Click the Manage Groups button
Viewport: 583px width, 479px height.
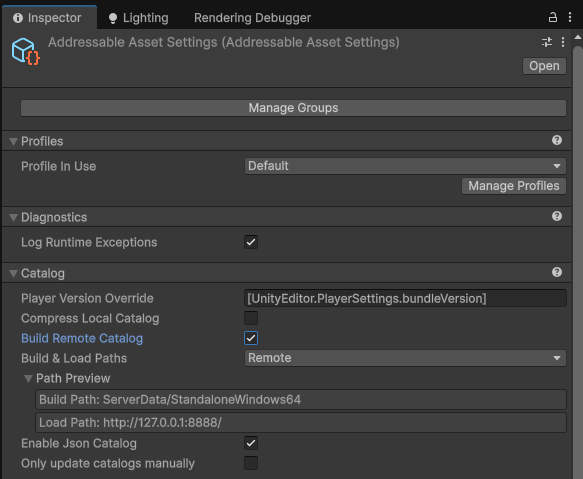click(x=293, y=108)
